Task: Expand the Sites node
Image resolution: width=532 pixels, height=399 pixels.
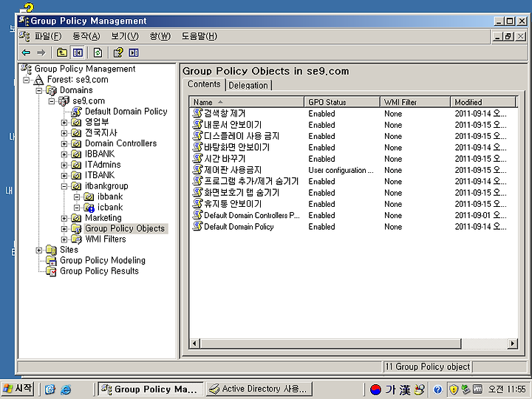Action: coord(38,250)
